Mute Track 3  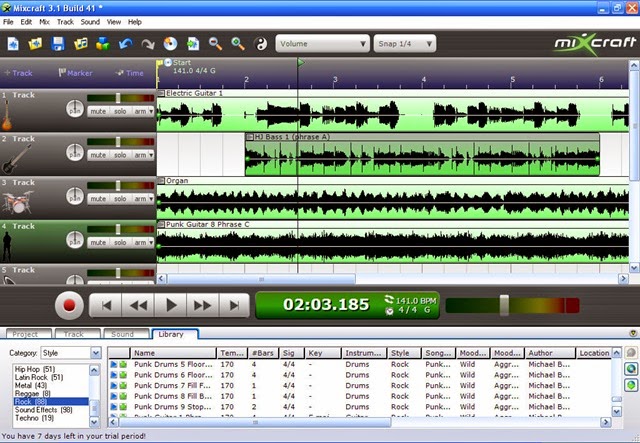98,199
